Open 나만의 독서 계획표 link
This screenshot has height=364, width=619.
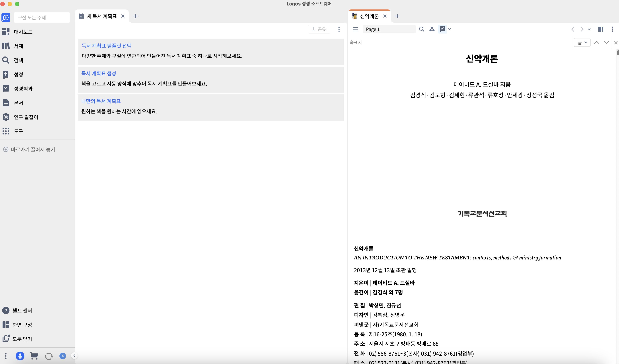coord(101,101)
